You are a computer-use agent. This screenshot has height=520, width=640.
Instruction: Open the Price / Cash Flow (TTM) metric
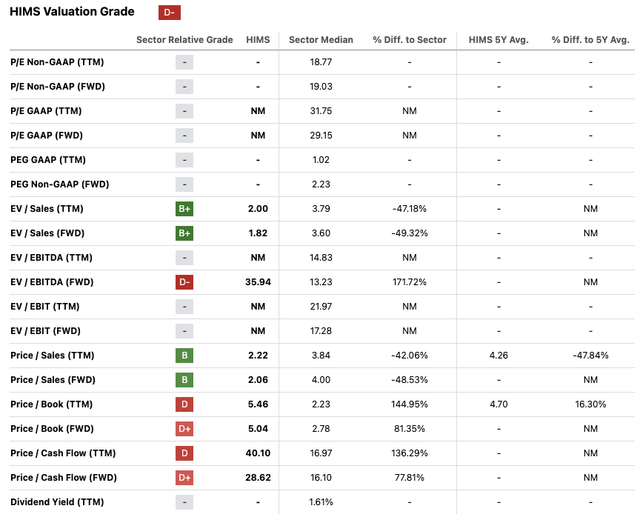(63, 453)
